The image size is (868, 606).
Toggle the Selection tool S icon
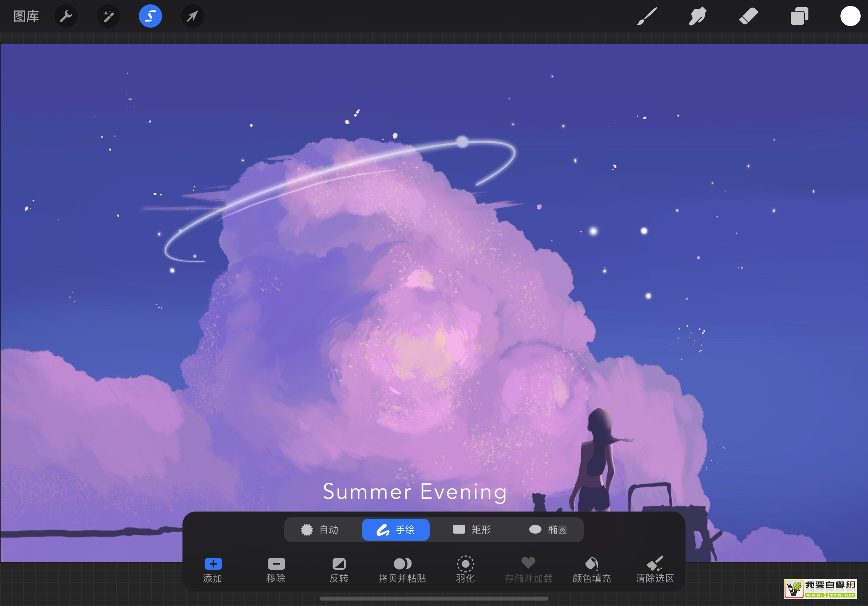coord(150,16)
